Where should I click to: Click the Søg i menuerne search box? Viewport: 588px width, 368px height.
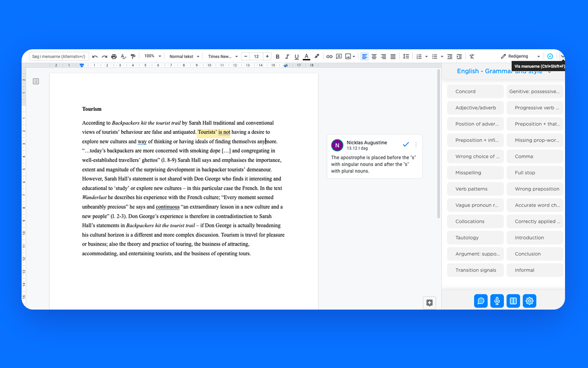(59, 57)
